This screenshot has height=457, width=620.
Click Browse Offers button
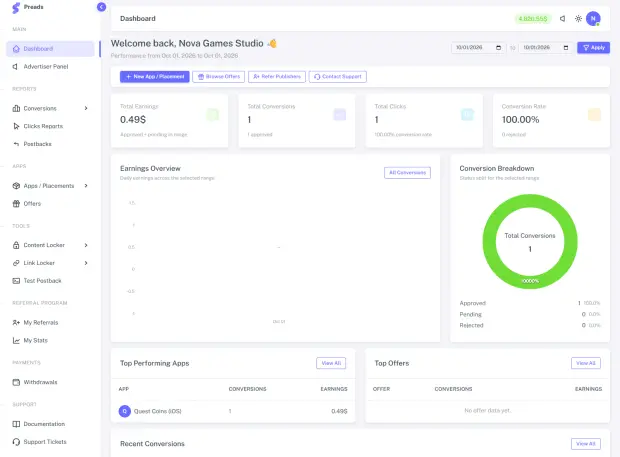[219, 77]
